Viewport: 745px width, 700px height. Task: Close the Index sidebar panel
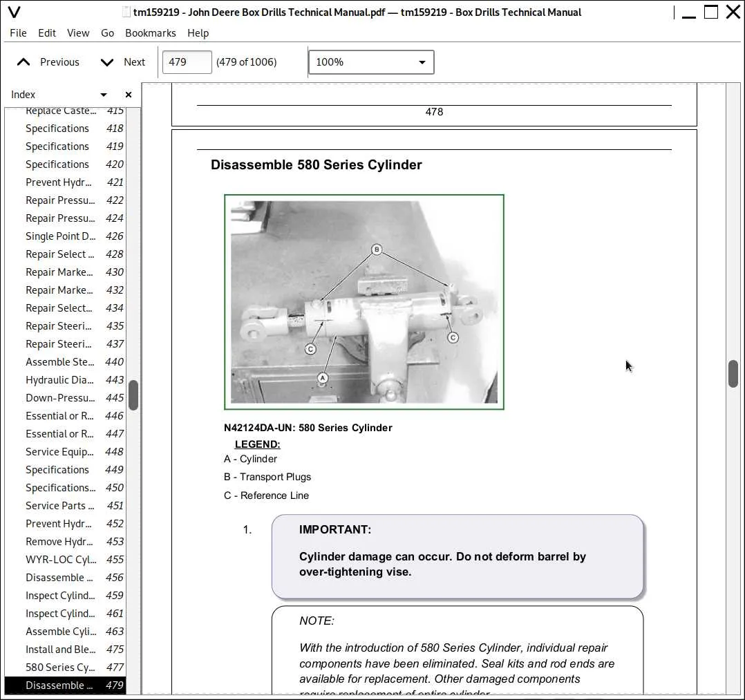(x=129, y=95)
